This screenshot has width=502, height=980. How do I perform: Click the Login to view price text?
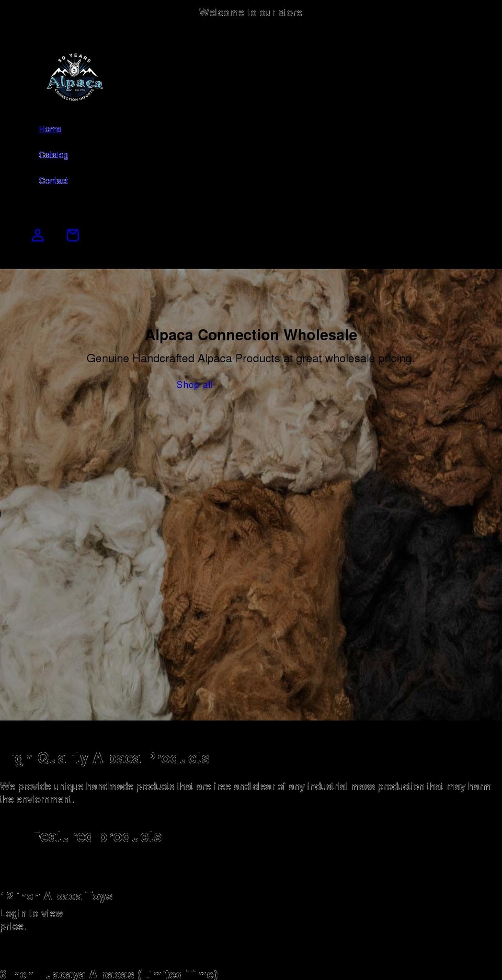click(x=31, y=920)
